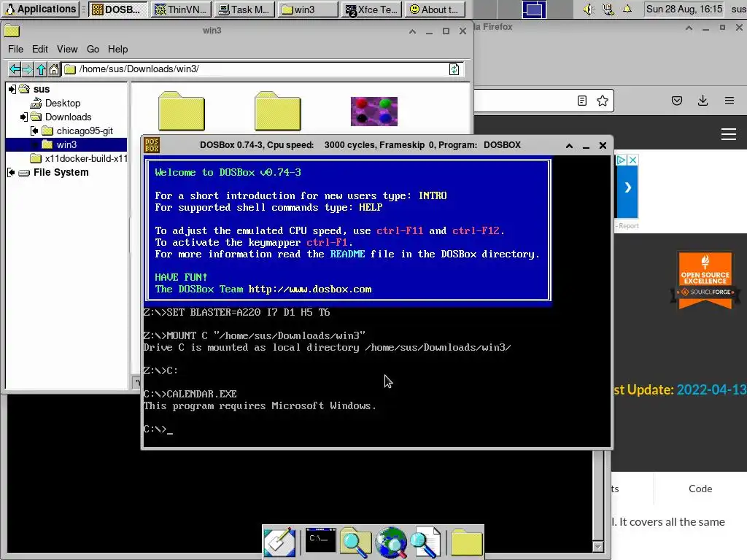Click the ad's next arrow chevron
Image resolution: width=747 pixels, height=560 pixels.
coord(628,187)
